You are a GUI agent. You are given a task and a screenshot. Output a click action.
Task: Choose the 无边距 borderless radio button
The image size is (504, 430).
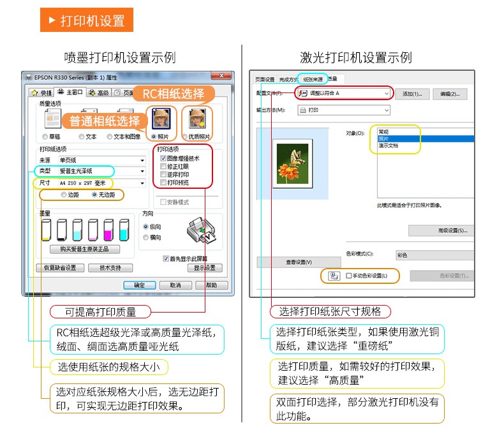(94, 195)
